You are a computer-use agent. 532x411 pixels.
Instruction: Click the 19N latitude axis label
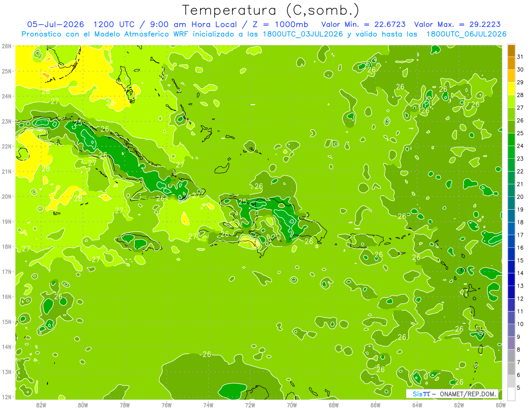pos(6,221)
